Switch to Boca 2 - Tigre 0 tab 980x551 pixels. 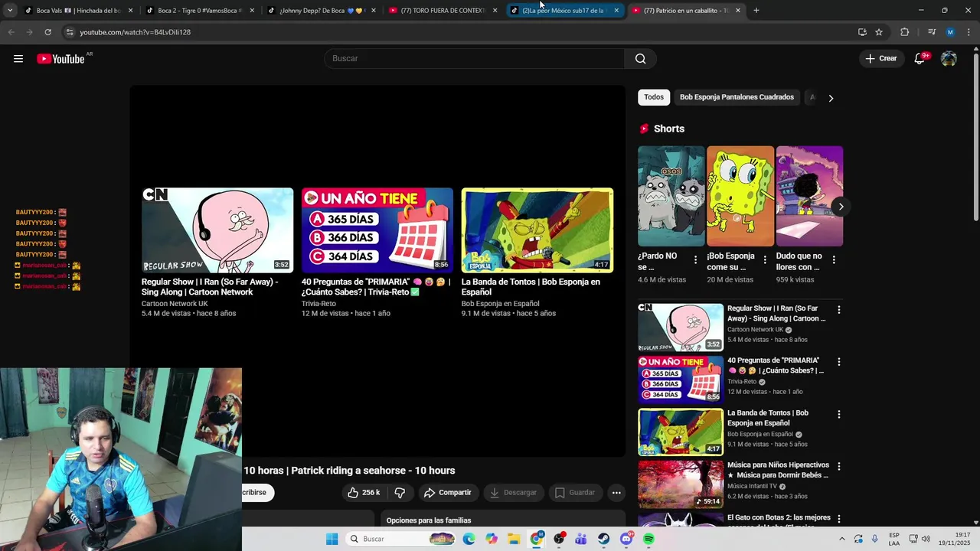pyautogui.click(x=199, y=11)
